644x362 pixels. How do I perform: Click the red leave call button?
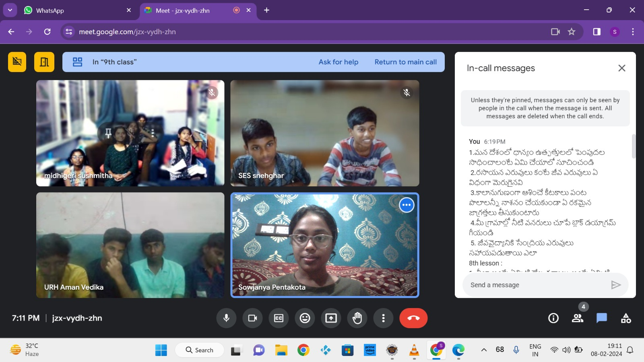coord(413,318)
